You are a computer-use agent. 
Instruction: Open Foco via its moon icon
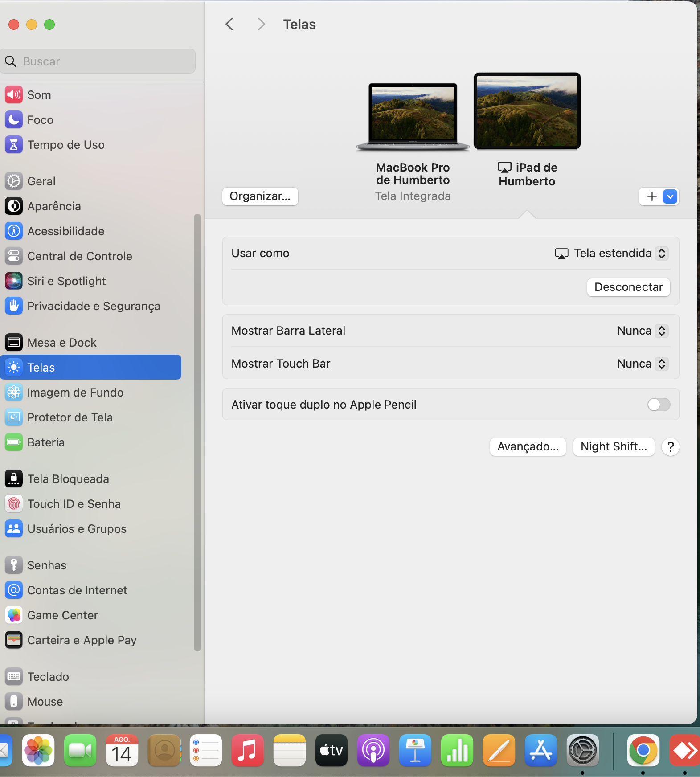click(x=14, y=120)
